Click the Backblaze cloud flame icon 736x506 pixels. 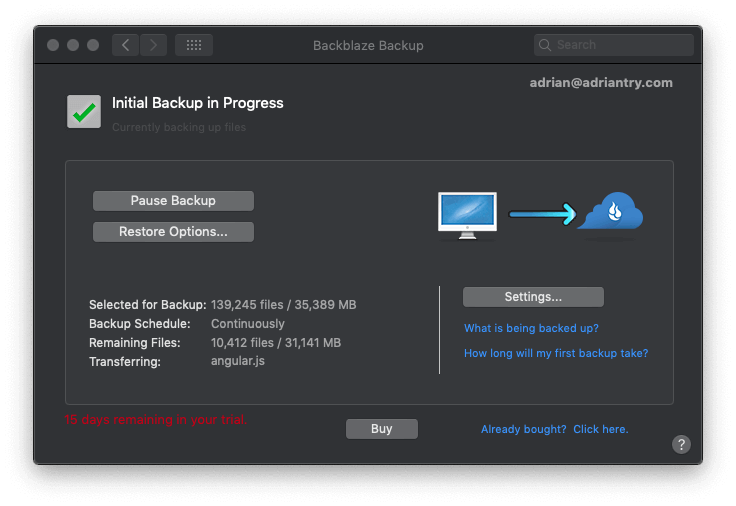[x=610, y=213]
